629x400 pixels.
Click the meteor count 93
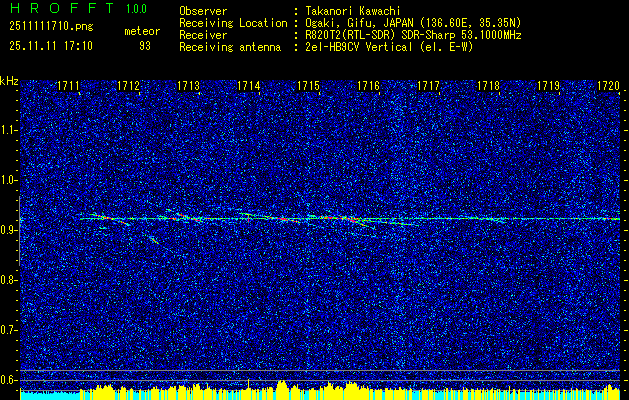(x=145, y=46)
